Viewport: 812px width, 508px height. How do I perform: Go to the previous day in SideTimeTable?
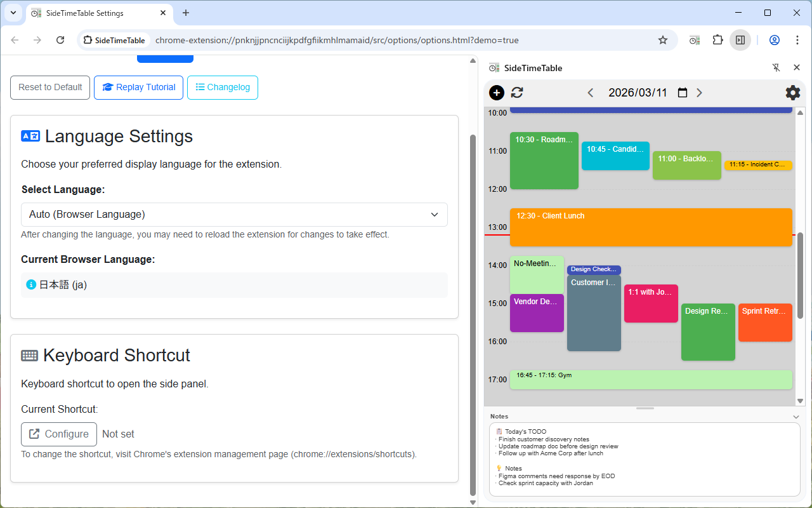(591, 93)
